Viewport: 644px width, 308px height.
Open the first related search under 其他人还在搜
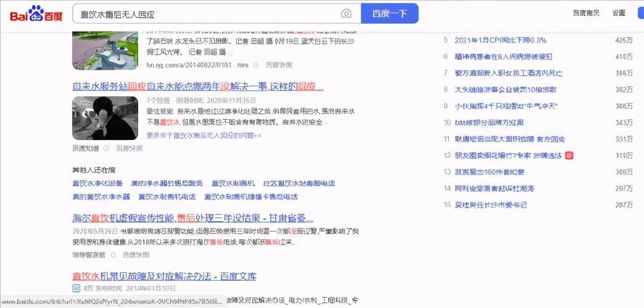(x=97, y=183)
